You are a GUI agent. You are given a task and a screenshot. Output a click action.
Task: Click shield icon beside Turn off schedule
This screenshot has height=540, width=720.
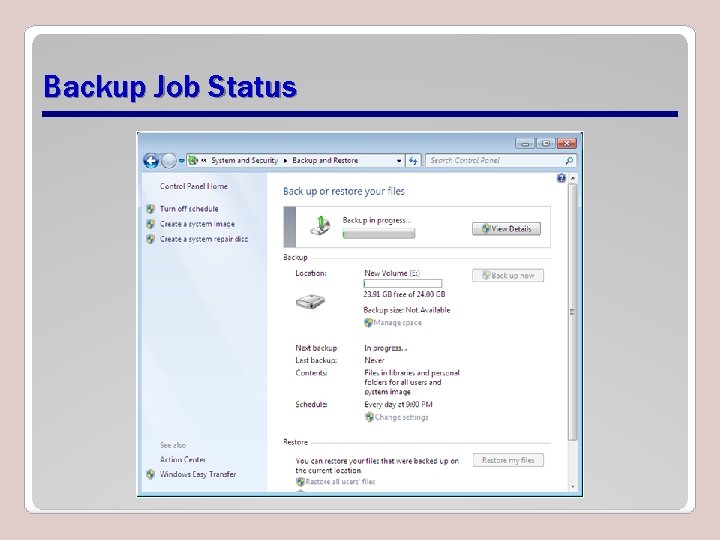click(150, 209)
